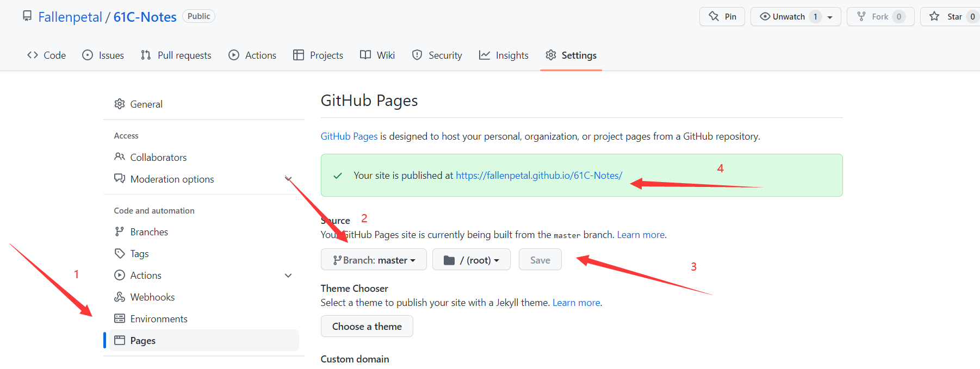The image size is (980, 369).
Task: Open the Fallenpetal owner link
Action: tap(70, 17)
